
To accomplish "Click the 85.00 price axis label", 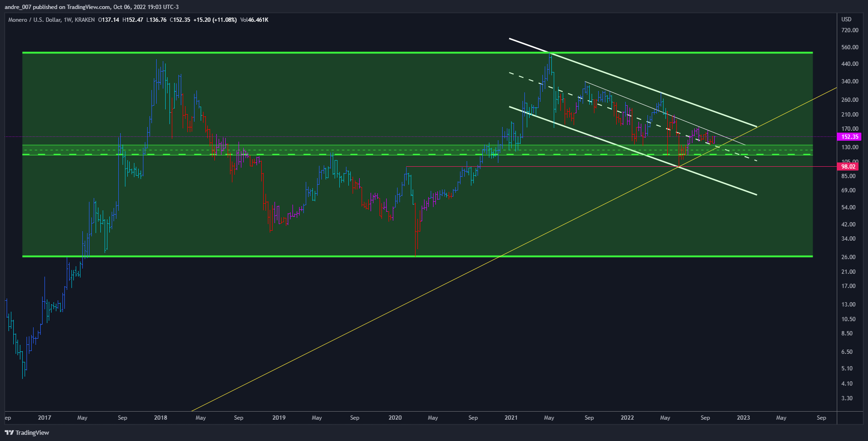I will click(848, 176).
